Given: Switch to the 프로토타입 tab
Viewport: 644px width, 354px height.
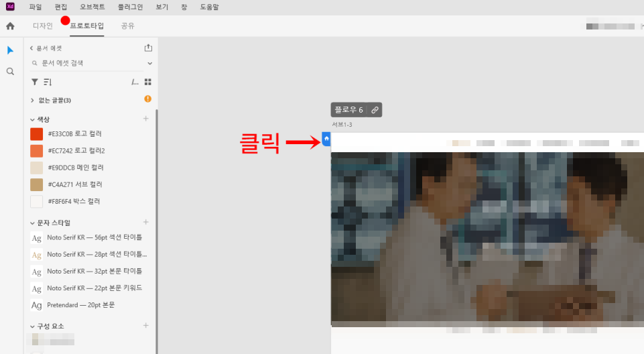Looking at the screenshot, I should (86, 26).
